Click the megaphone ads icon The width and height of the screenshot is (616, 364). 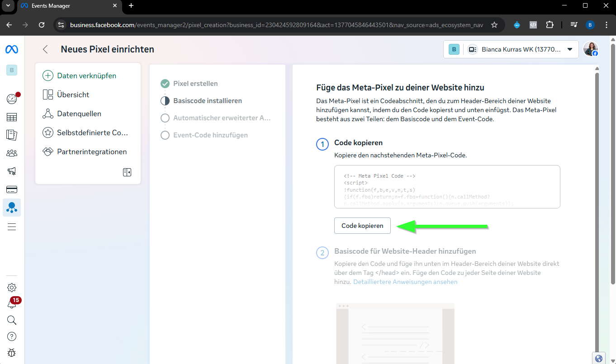coord(12,171)
